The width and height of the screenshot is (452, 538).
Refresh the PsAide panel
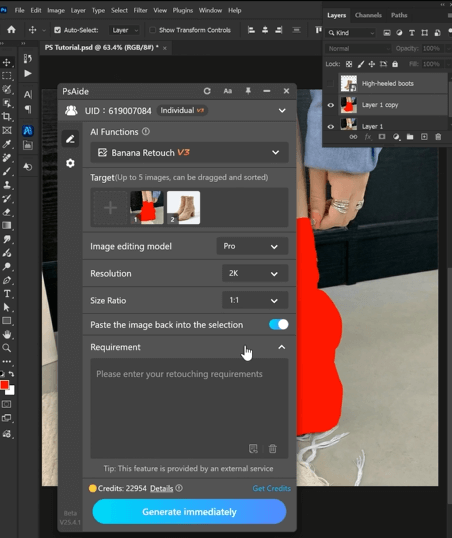207,91
